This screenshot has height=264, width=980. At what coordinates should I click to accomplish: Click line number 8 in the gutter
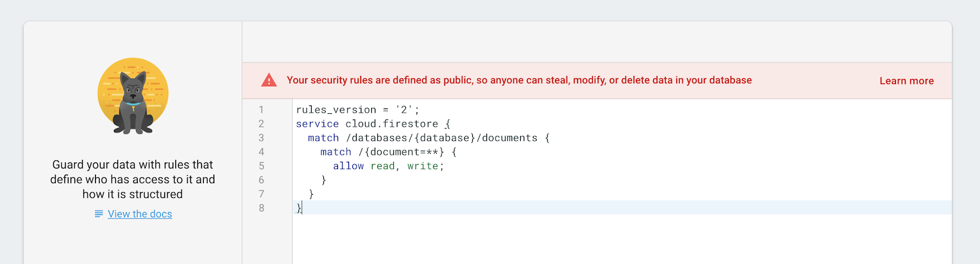pos(261,208)
